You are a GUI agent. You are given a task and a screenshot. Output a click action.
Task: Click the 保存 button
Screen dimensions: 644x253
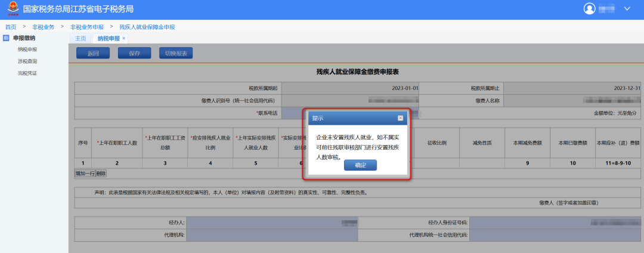134,53
